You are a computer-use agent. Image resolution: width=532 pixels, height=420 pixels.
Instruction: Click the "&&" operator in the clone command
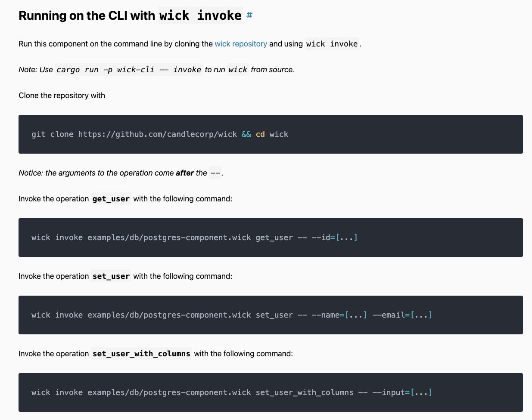[x=246, y=134]
